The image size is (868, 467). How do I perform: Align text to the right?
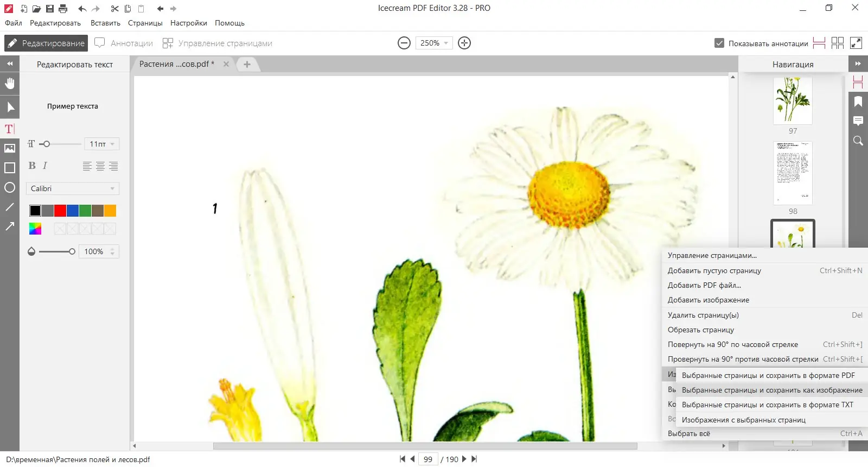point(113,166)
